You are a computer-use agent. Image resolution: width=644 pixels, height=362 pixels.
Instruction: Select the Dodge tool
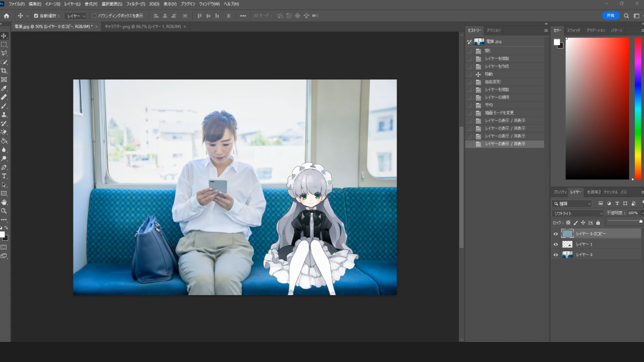pyautogui.click(x=4, y=158)
